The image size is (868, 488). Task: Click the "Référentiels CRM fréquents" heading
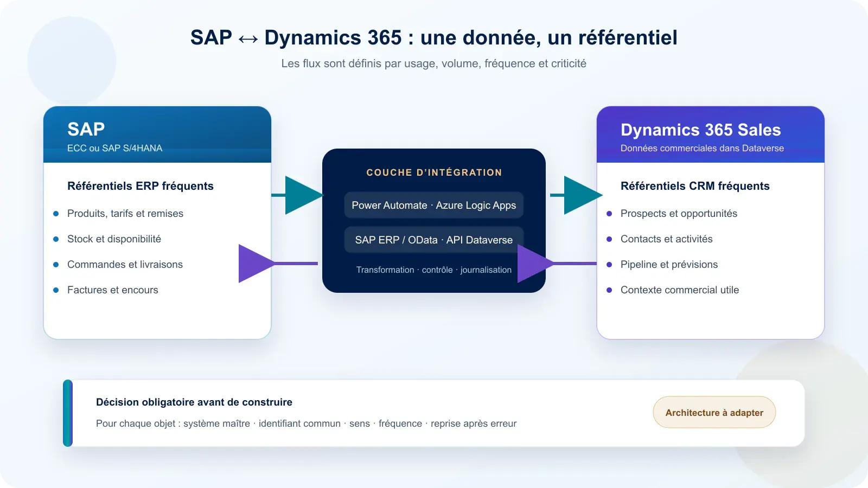pos(695,186)
